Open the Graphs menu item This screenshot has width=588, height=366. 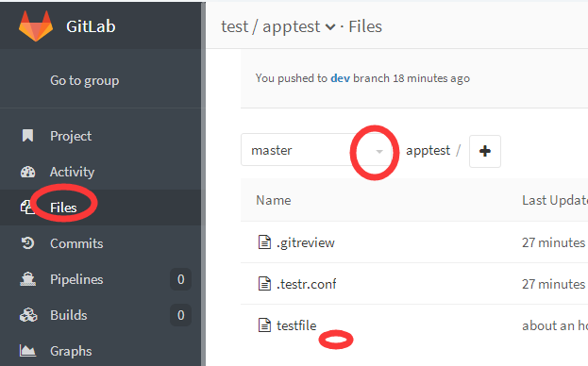(71, 352)
